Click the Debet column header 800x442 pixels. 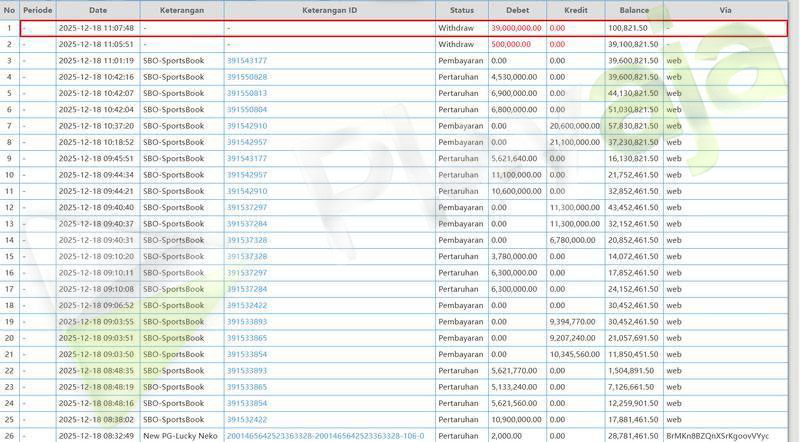(517, 10)
